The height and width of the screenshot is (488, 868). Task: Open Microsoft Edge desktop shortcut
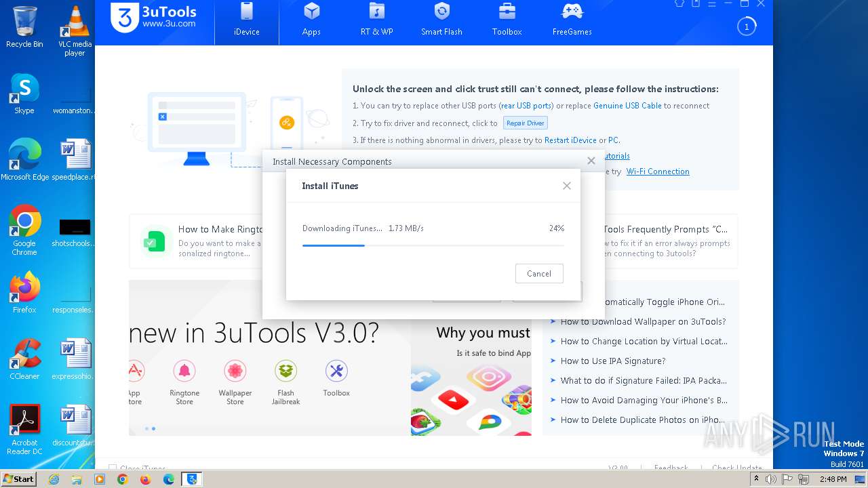pos(25,161)
